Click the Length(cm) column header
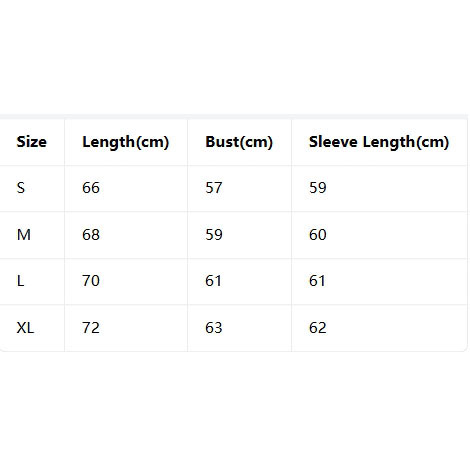This screenshot has height=470, width=470. pos(126,142)
